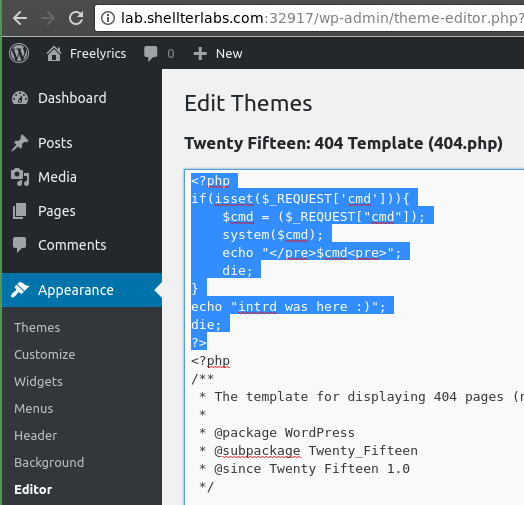524x505 pixels.
Task: Click the browser forward arrow
Action: click(x=48, y=18)
